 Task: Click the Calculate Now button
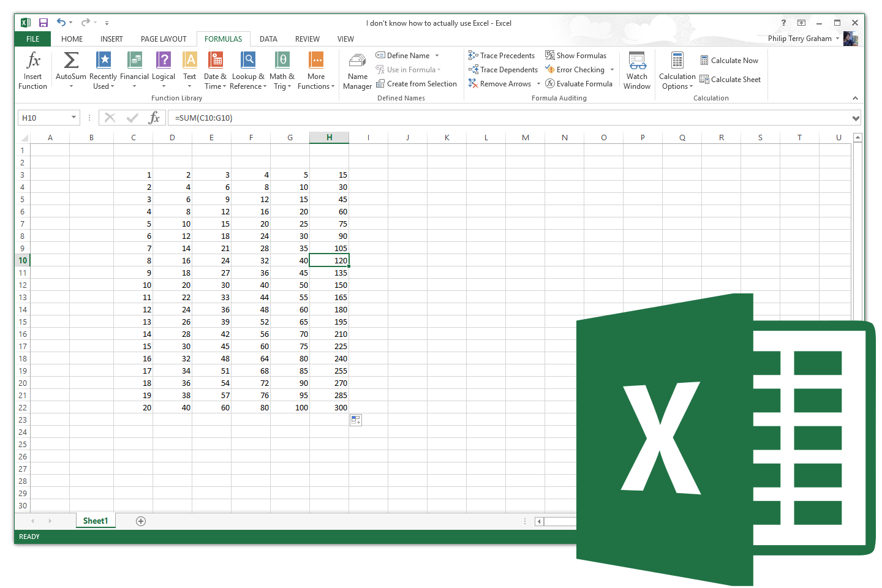click(729, 60)
